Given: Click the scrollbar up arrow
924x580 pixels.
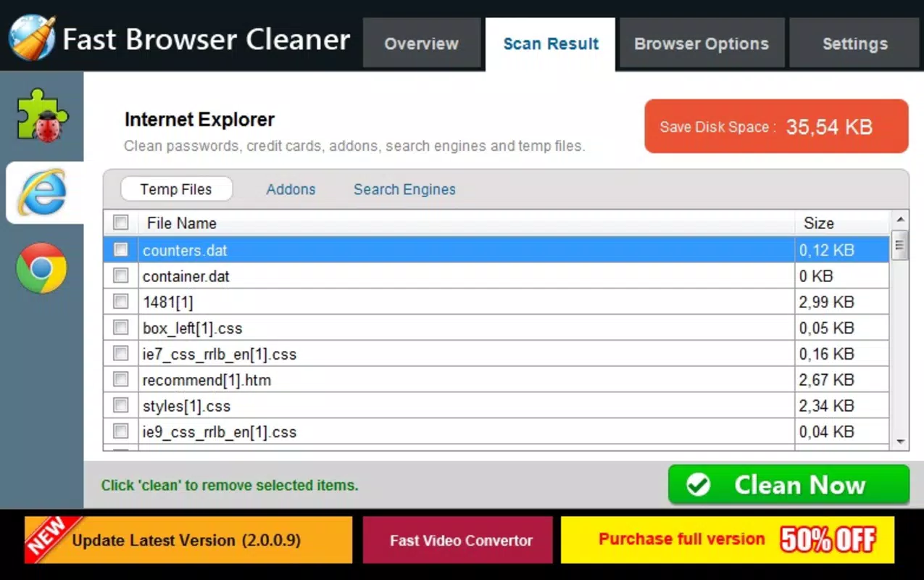Looking at the screenshot, I should tap(900, 220).
